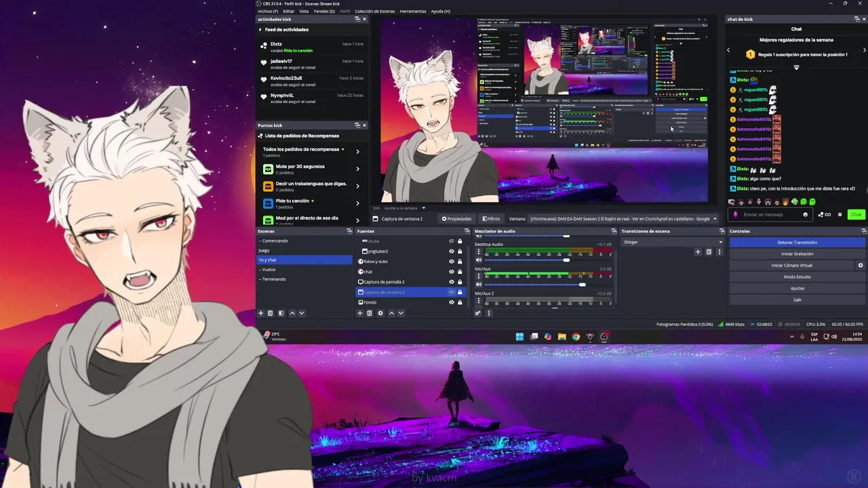The image size is (868, 488).
Task: Open audio mixer three-dot menu at bottom
Action: (x=488, y=313)
